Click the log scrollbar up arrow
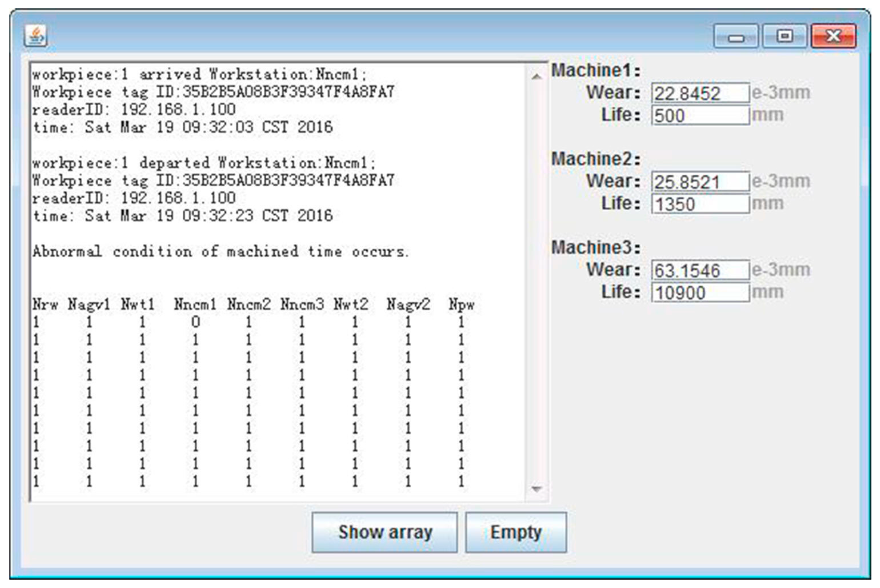The image size is (880, 588). 537,77
